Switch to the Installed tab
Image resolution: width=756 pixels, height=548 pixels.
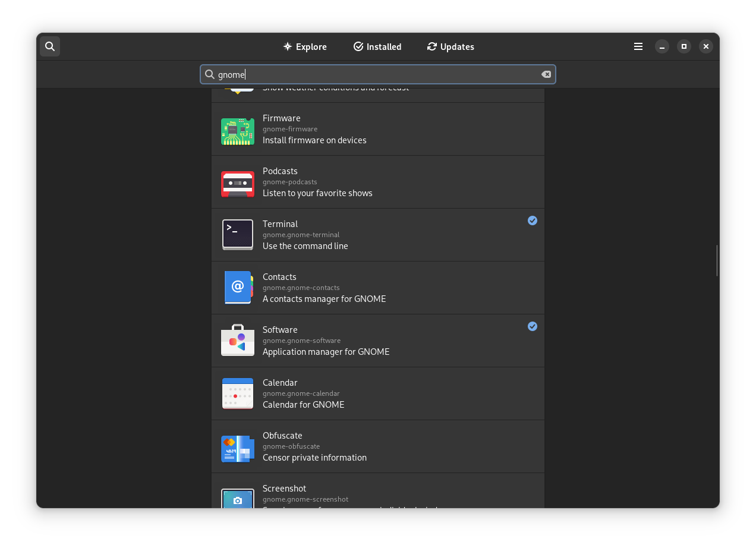[x=377, y=46]
